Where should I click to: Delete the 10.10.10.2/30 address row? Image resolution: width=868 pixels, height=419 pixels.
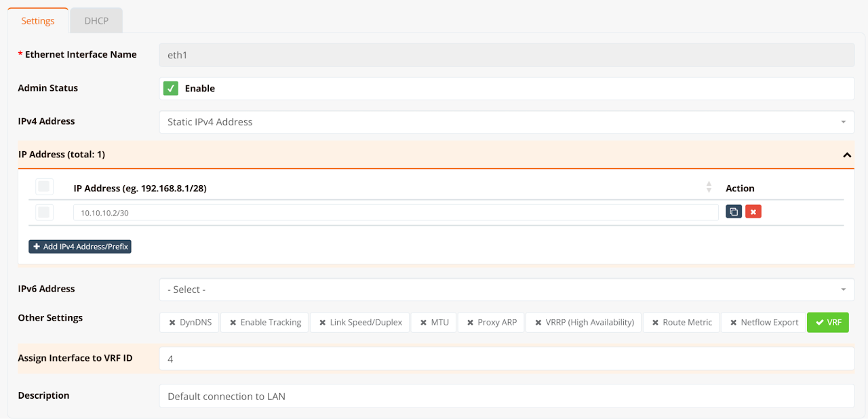pyautogui.click(x=753, y=212)
